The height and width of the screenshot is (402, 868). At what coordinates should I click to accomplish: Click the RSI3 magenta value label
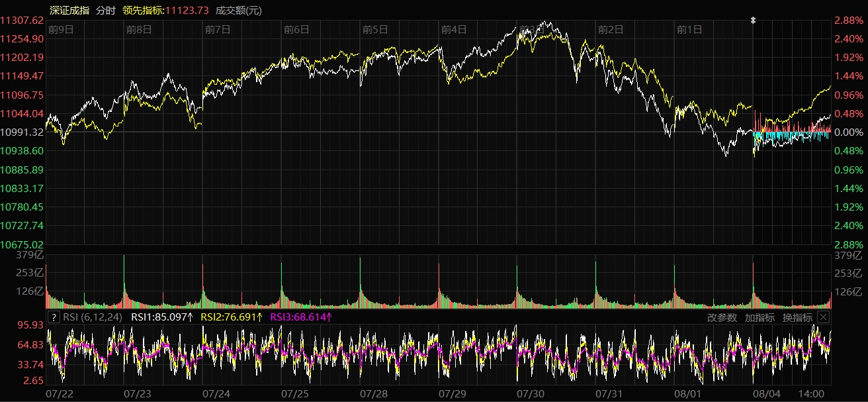pos(301,317)
